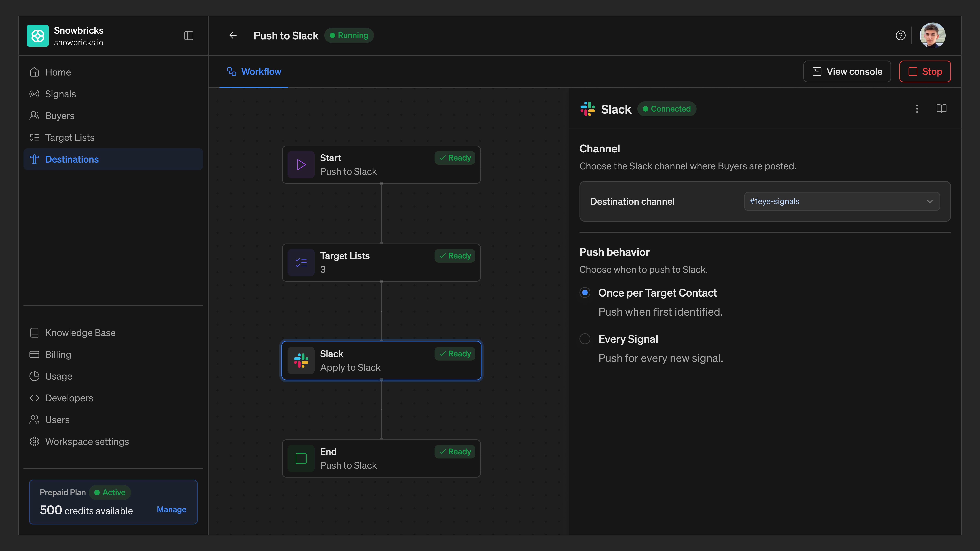Open Home in sidebar
The height and width of the screenshot is (551, 980).
coord(113,72)
